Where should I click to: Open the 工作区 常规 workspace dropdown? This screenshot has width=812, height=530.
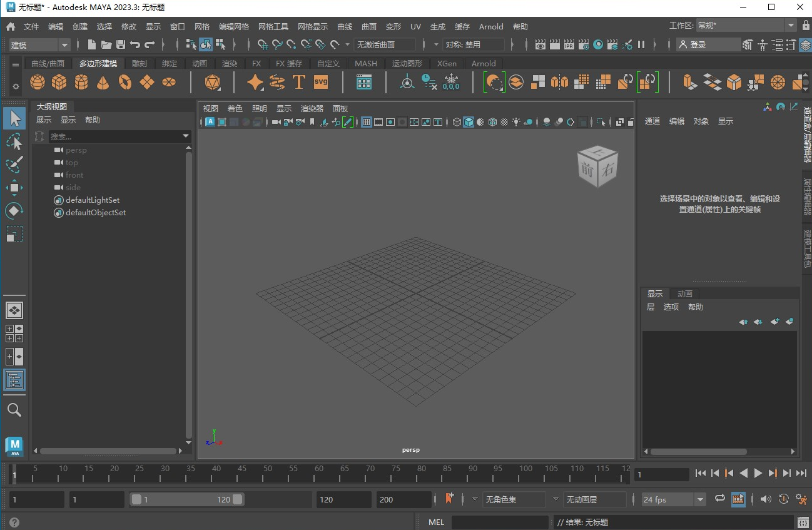tap(746, 26)
